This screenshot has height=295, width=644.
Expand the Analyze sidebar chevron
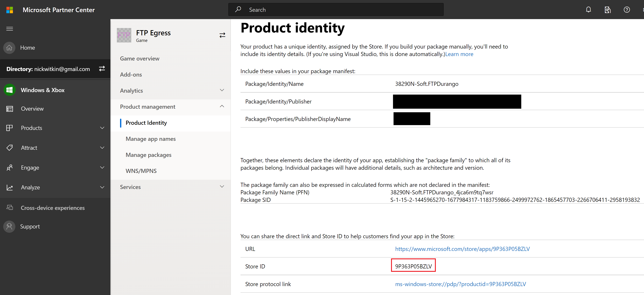coord(102,187)
